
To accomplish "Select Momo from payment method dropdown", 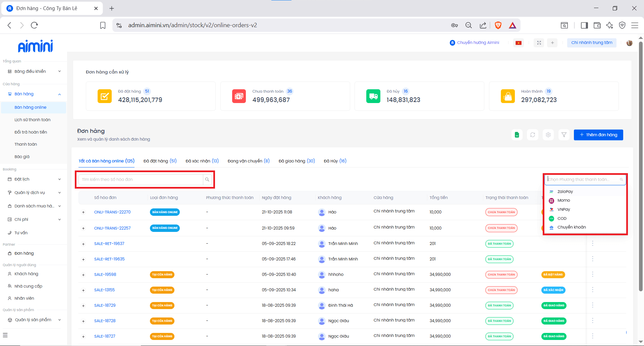I will point(563,200).
